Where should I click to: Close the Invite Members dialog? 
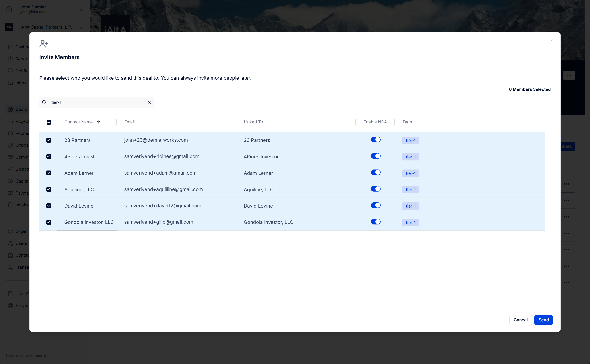click(552, 40)
